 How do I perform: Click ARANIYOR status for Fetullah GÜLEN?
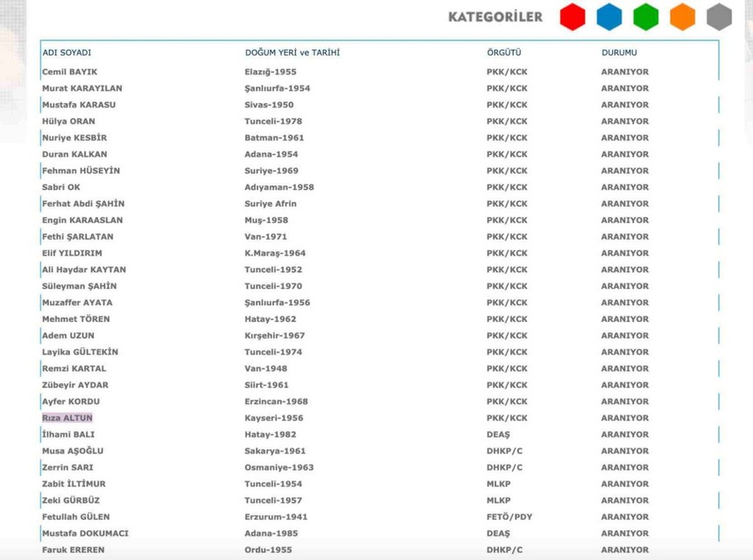625,517
